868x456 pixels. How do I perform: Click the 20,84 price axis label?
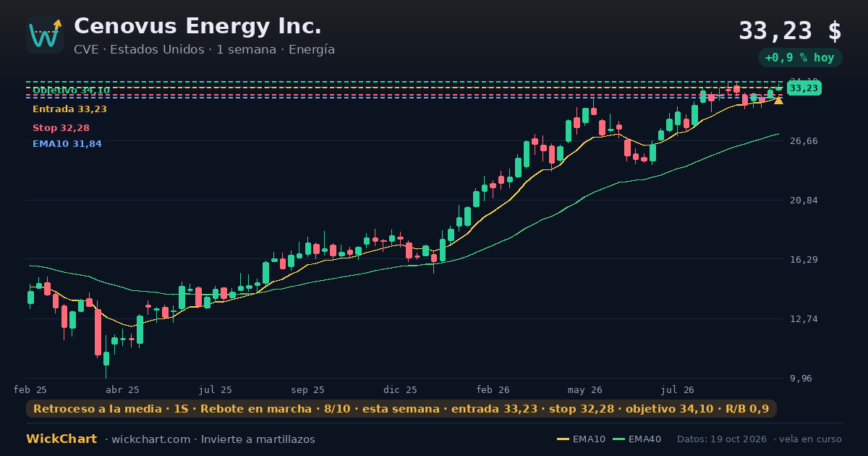pos(804,200)
